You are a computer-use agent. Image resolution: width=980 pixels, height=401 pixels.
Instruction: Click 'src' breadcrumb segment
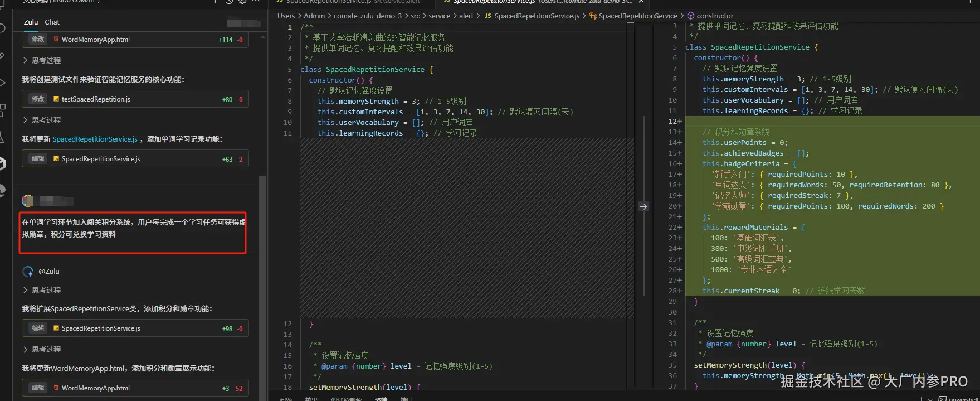(415, 16)
